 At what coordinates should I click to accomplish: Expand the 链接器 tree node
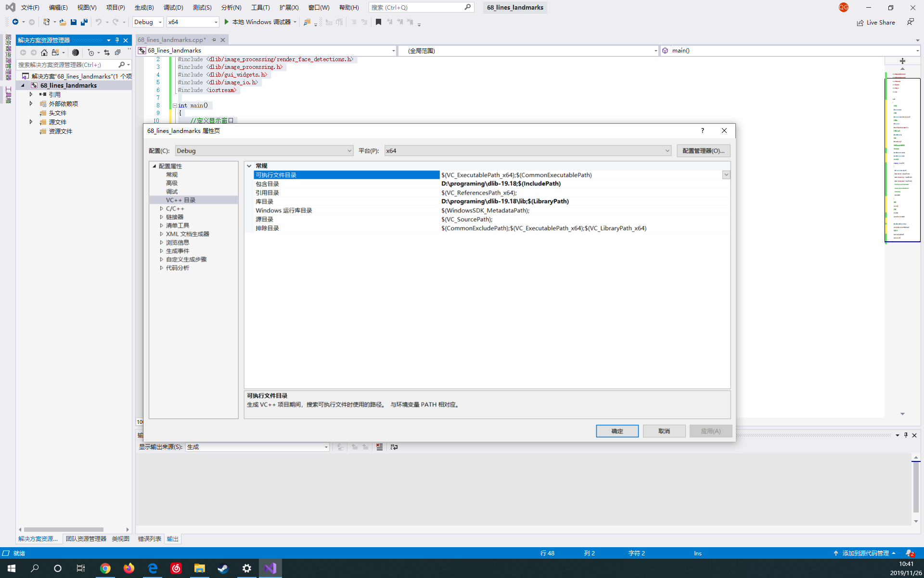pyautogui.click(x=162, y=217)
